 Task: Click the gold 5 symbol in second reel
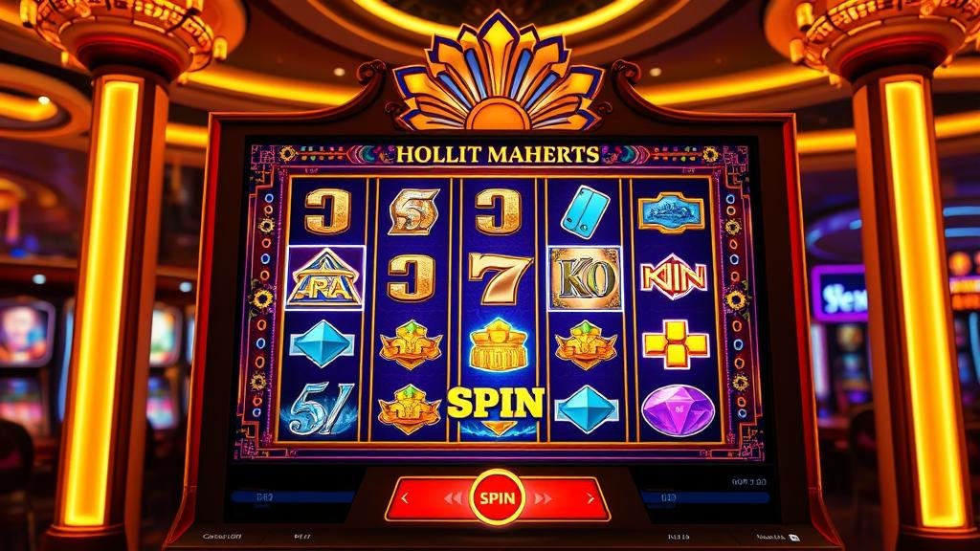click(413, 212)
